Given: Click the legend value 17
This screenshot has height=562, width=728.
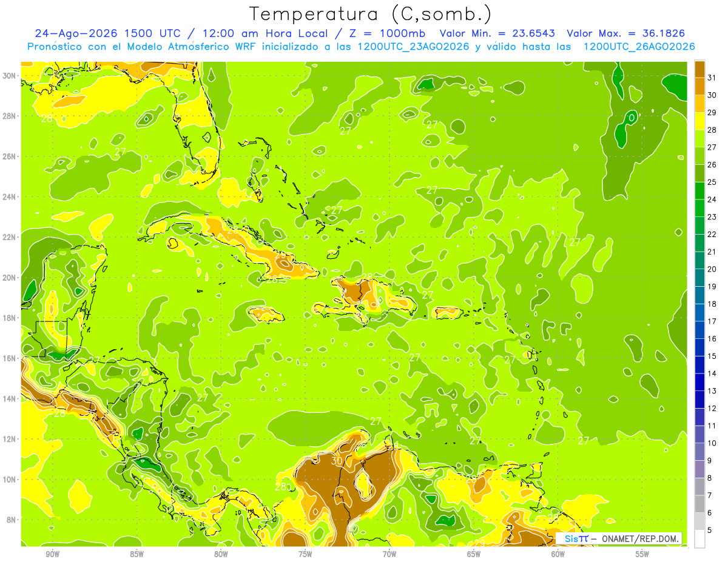Looking at the screenshot, I should click(x=712, y=321).
